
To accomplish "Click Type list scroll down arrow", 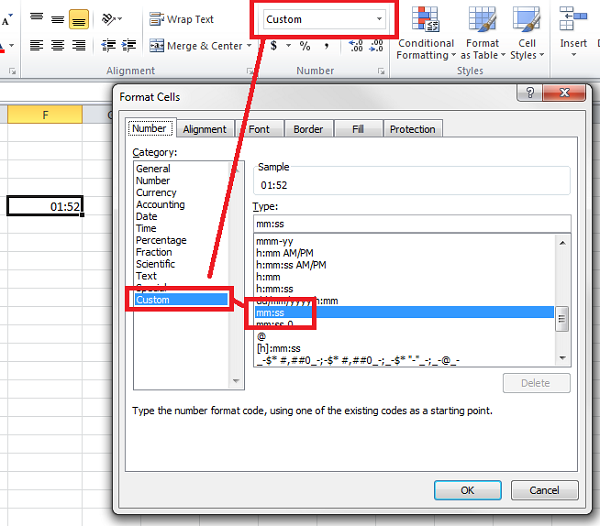I will [x=562, y=358].
